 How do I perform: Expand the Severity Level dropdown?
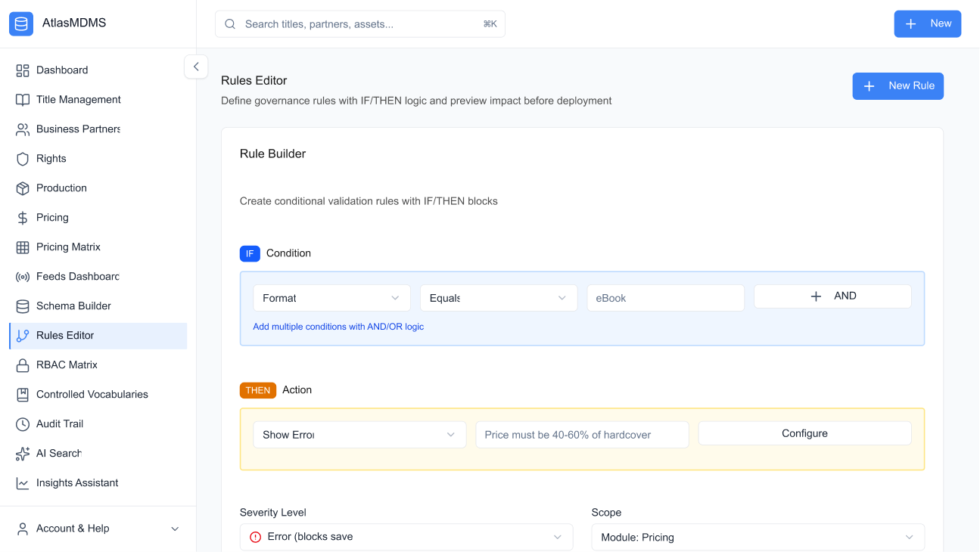[406, 537]
